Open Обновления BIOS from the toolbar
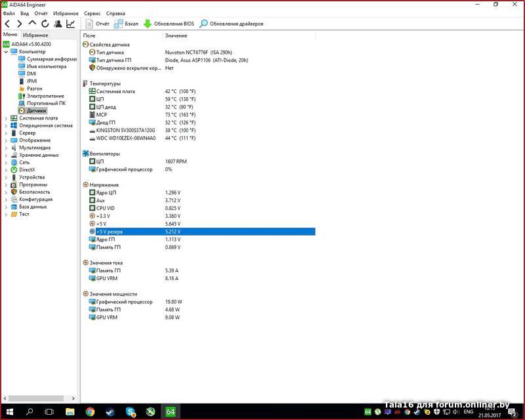The image size is (525, 420). click(x=169, y=24)
